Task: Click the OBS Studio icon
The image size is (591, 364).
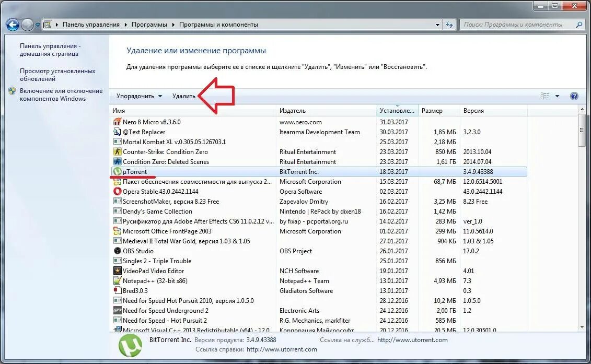Action: click(x=117, y=251)
